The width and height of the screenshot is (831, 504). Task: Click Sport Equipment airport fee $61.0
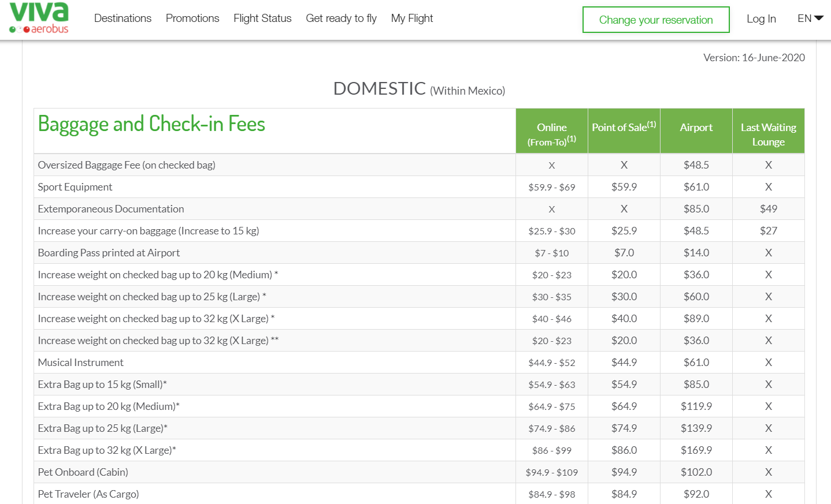click(696, 187)
